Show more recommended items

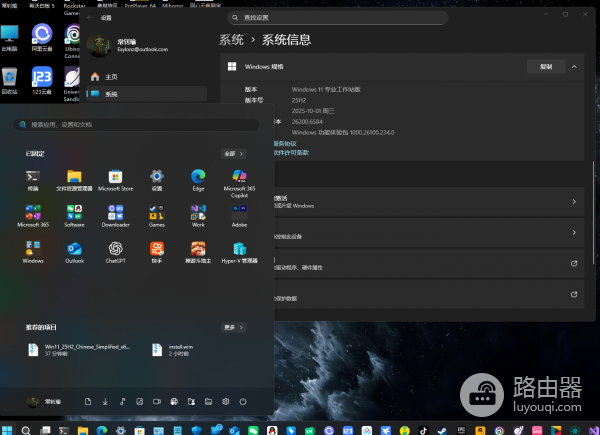[x=234, y=327]
